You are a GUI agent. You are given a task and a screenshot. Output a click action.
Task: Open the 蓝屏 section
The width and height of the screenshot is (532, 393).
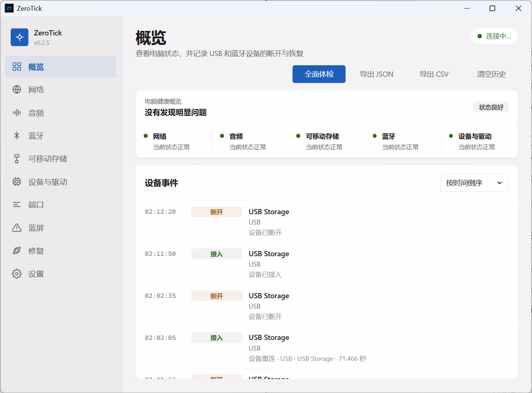click(x=61, y=228)
